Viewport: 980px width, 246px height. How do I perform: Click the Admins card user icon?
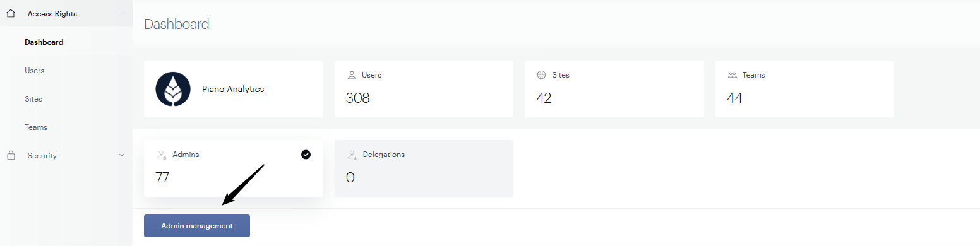click(x=162, y=155)
